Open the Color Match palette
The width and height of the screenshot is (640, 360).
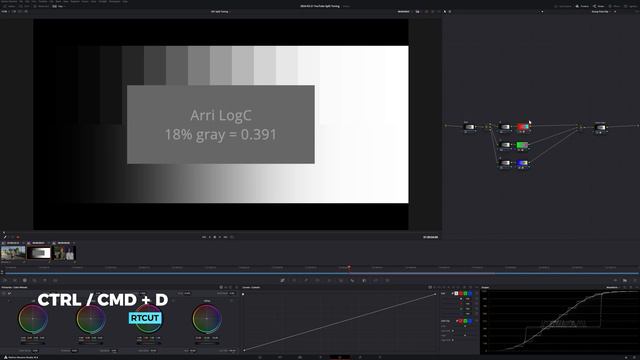point(15,280)
